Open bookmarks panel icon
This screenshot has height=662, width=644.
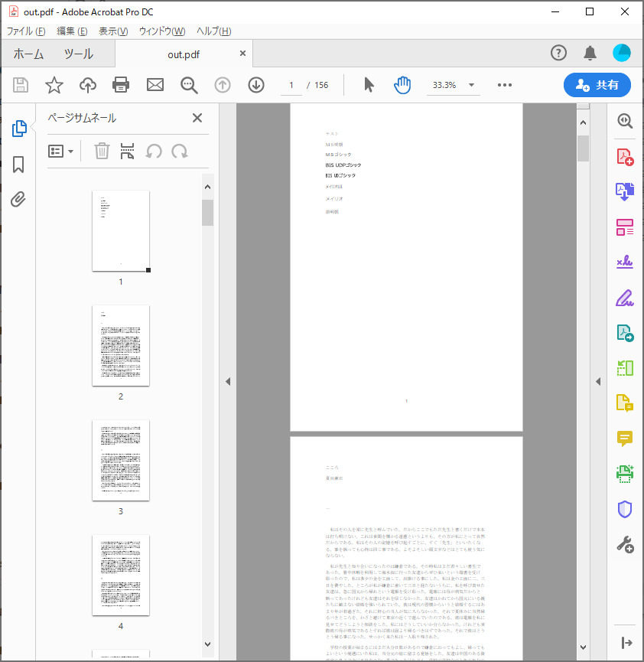[x=18, y=165]
